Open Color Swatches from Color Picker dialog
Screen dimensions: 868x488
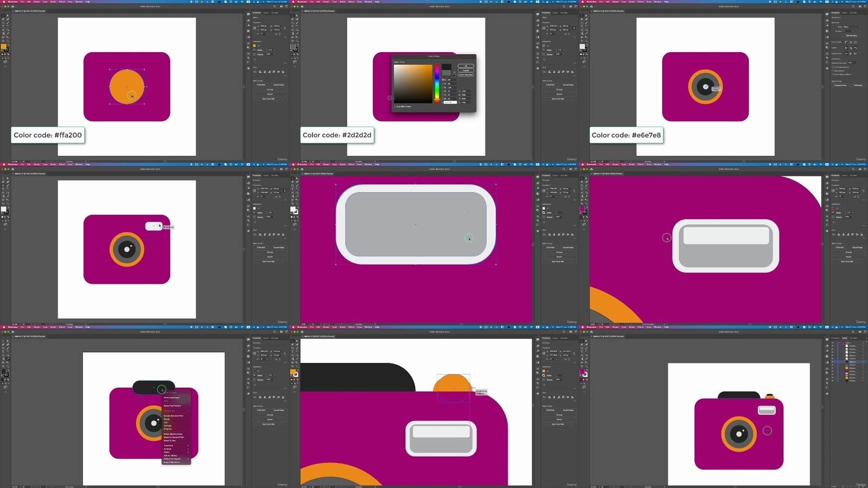pos(466,75)
